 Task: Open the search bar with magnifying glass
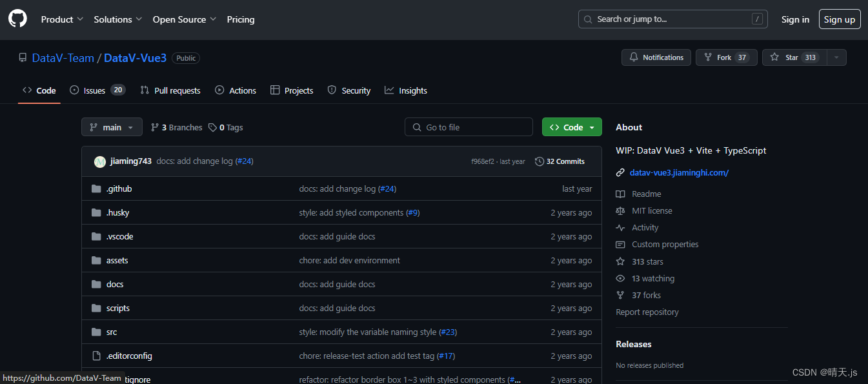[588, 19]
